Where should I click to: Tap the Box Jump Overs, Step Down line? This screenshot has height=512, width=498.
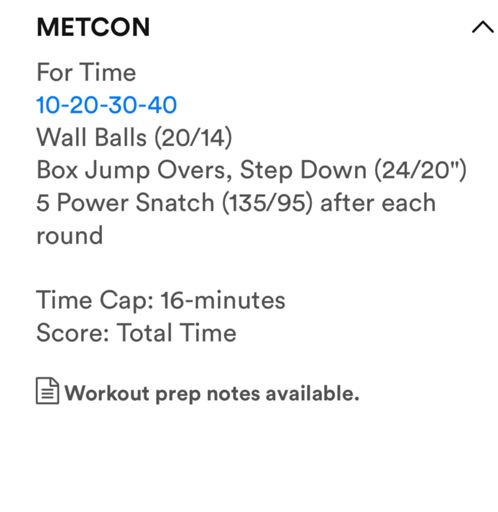251,170
